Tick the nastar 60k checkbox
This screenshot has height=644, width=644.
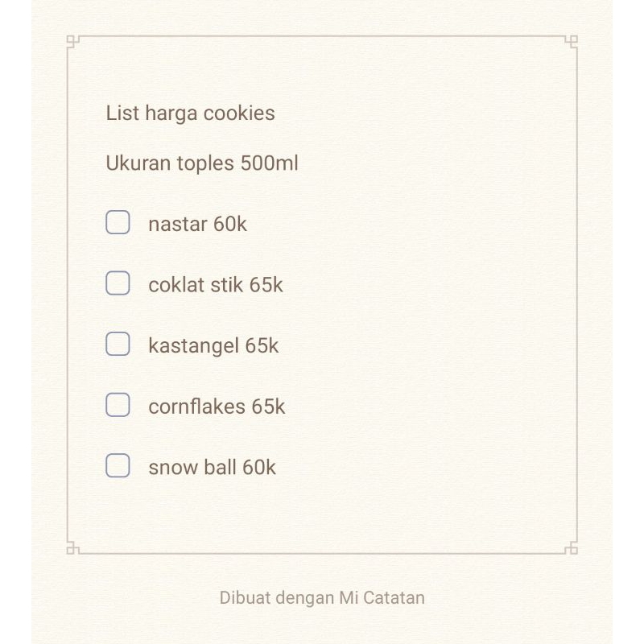118,222
